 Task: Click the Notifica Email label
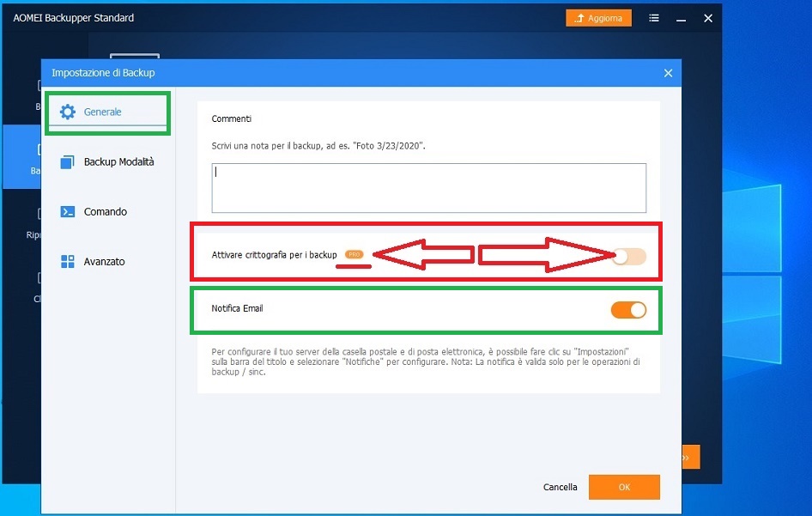[237, 308]
